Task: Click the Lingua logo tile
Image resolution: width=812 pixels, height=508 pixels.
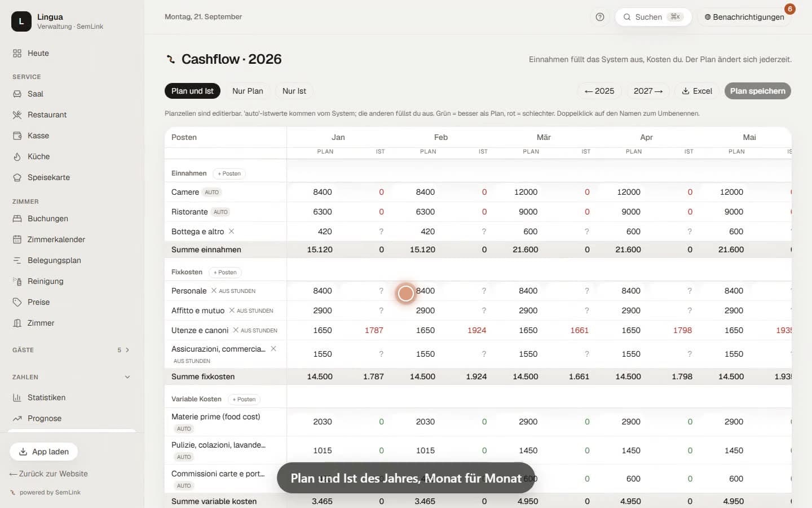Action: pos(21,21)
